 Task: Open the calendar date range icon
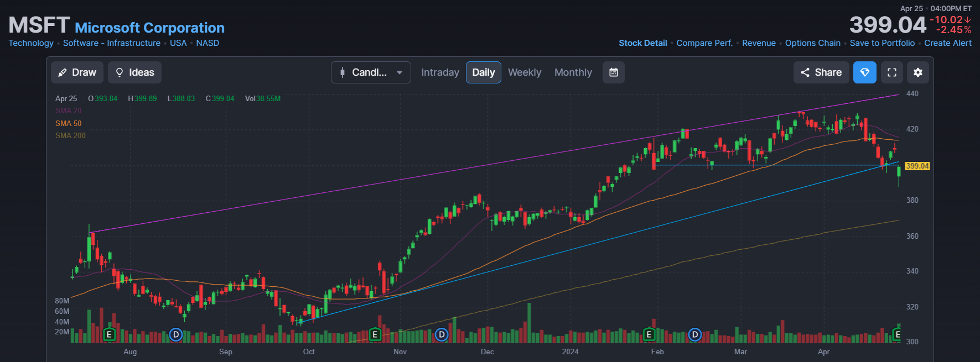pyautogui.click(x=614, y=72)
